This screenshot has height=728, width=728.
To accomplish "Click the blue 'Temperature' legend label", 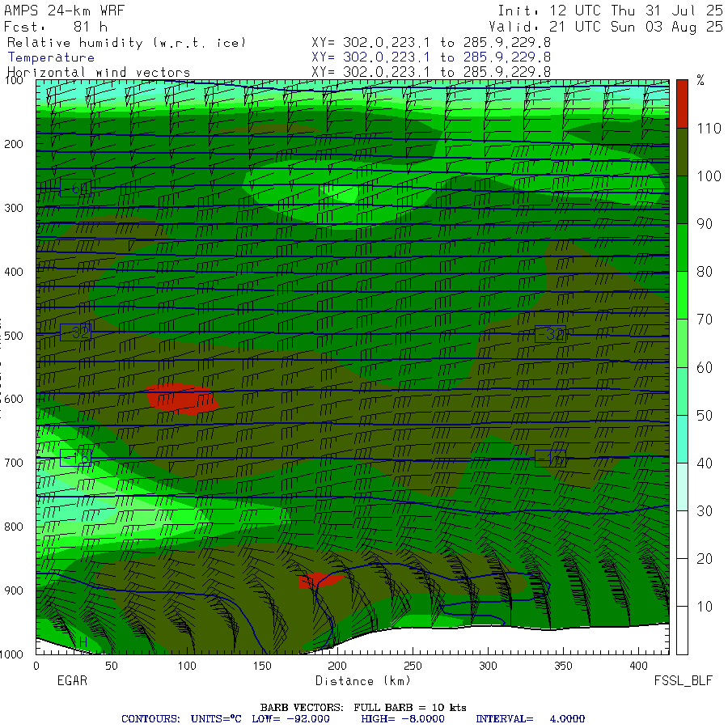I will coord(51,57).
